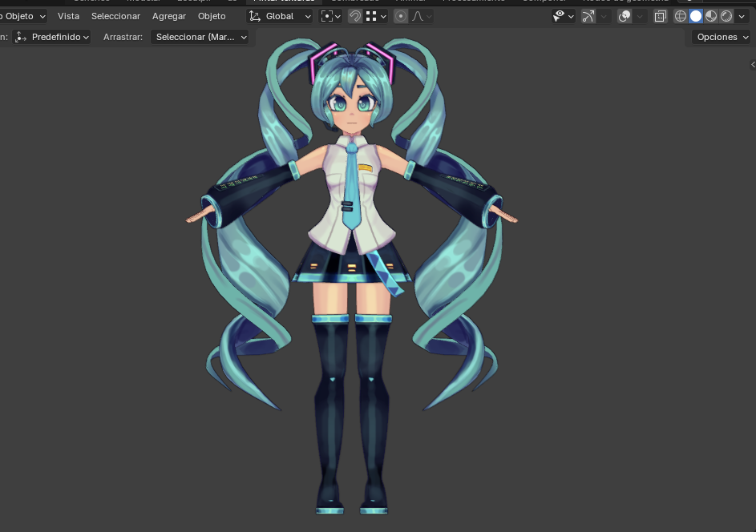Expand the sidebar with the edge arrow
Image resolution: width=756 pixels, height=532 pixels.
coord(753,65)
